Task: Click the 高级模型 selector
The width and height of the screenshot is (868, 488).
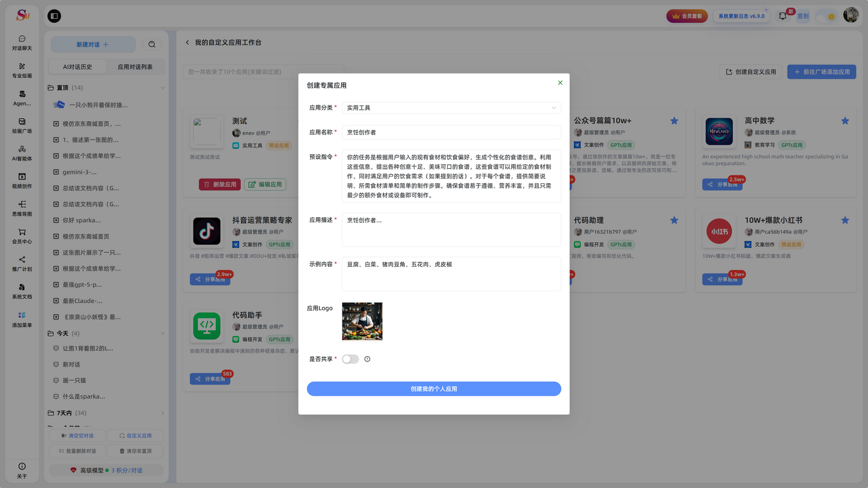Action: click(x=106, y=470)
